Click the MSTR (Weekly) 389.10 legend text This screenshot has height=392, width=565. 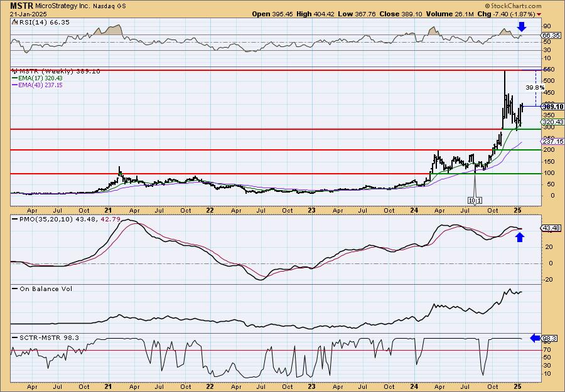pos(60,71)
